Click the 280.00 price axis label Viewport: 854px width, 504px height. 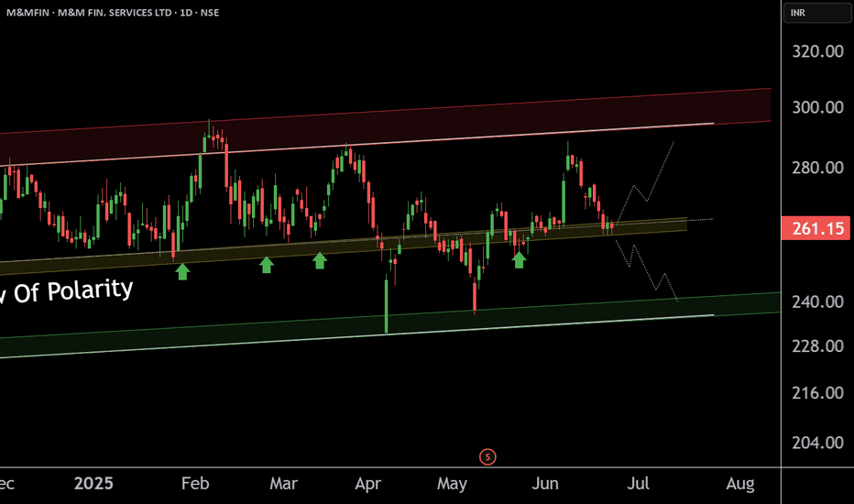click(817, 168)
